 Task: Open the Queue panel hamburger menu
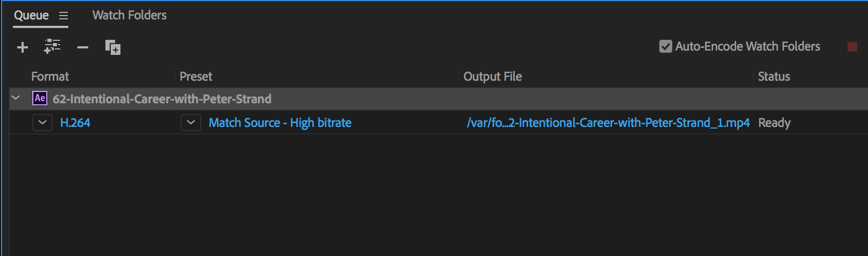[x=63, y=16]
